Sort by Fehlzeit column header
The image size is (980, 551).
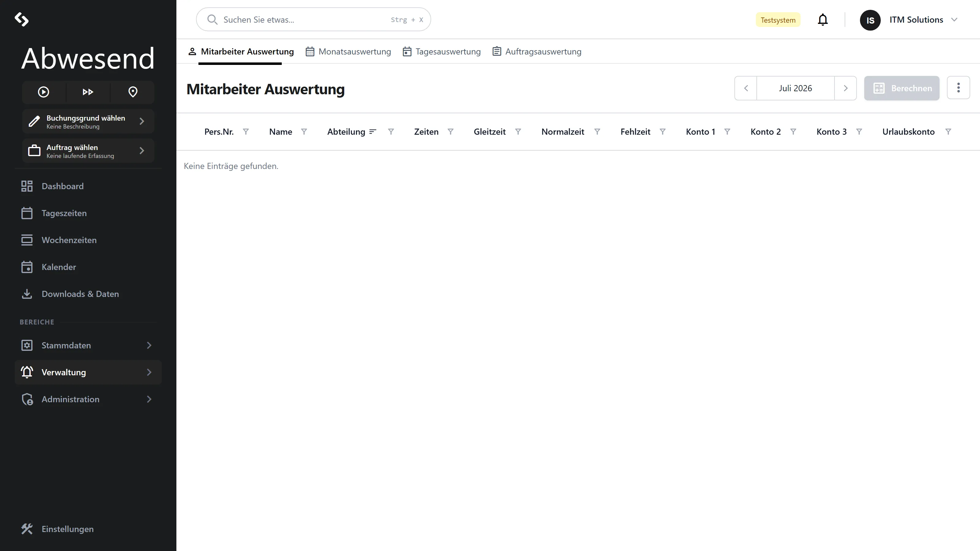[x=636, y=132]
